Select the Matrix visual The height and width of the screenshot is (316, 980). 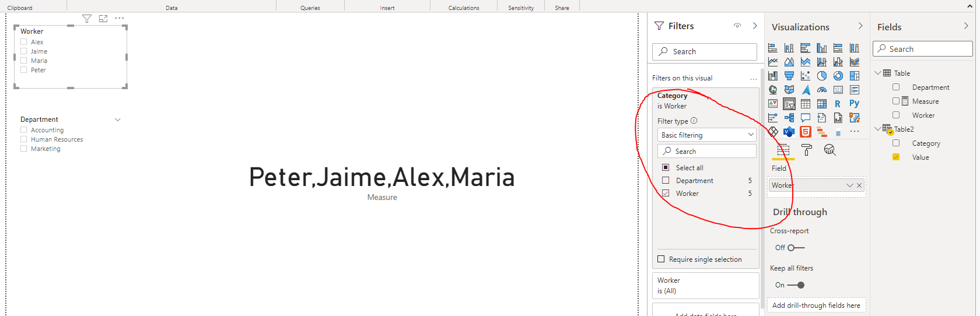pos(822,104)
